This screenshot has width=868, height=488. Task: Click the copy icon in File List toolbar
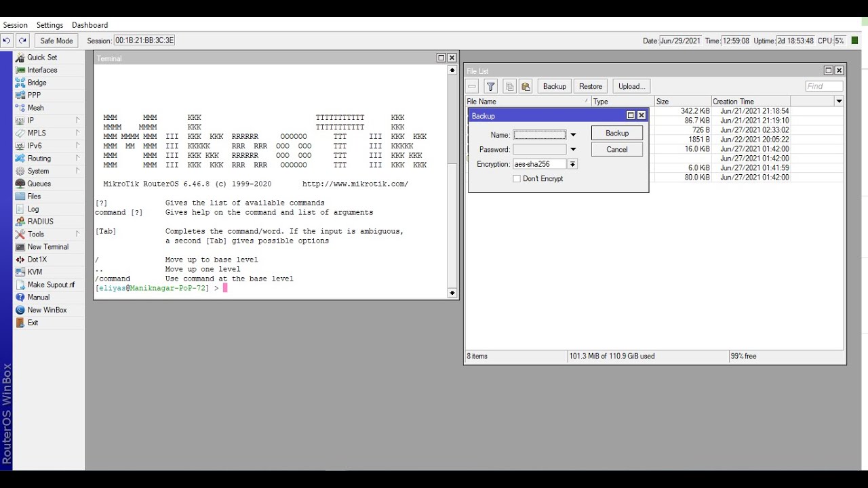click(509, 86)
